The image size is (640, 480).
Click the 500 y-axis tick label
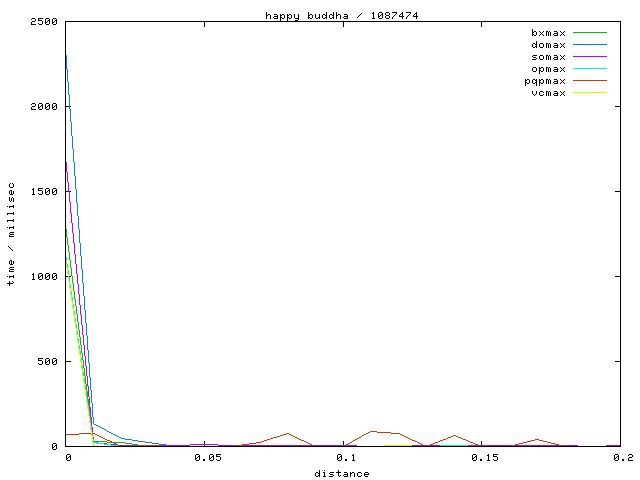pos(46,361)
